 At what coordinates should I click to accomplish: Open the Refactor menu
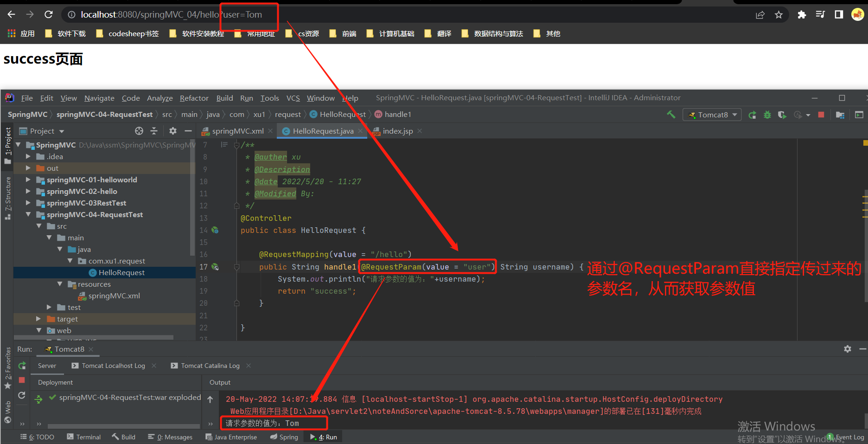(194, 98)
